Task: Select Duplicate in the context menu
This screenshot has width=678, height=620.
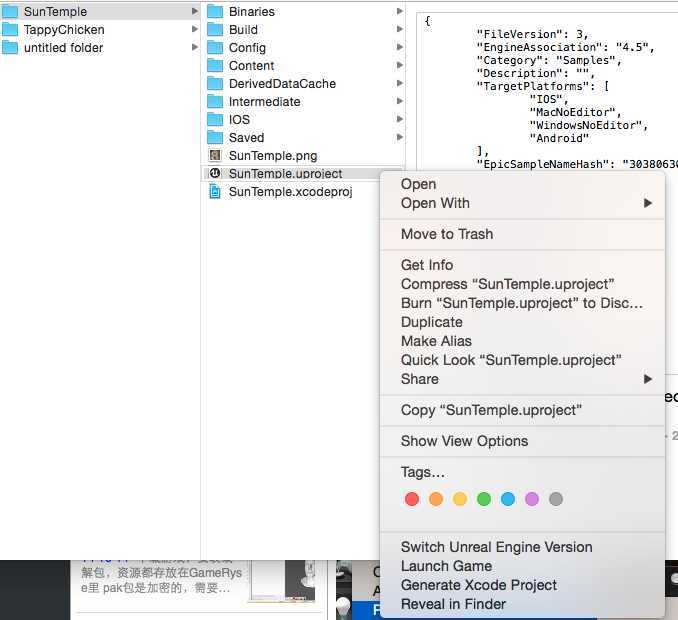Action: [522, 322]
